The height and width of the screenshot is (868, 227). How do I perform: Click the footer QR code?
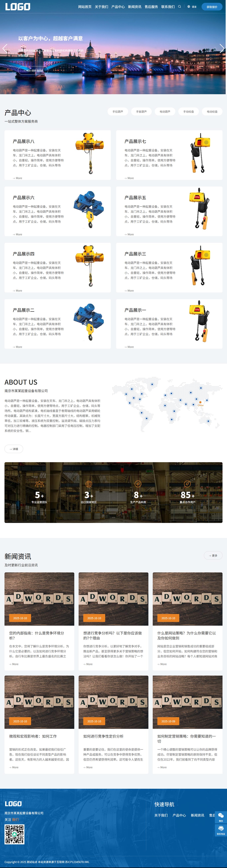click(x=14, y=834)
